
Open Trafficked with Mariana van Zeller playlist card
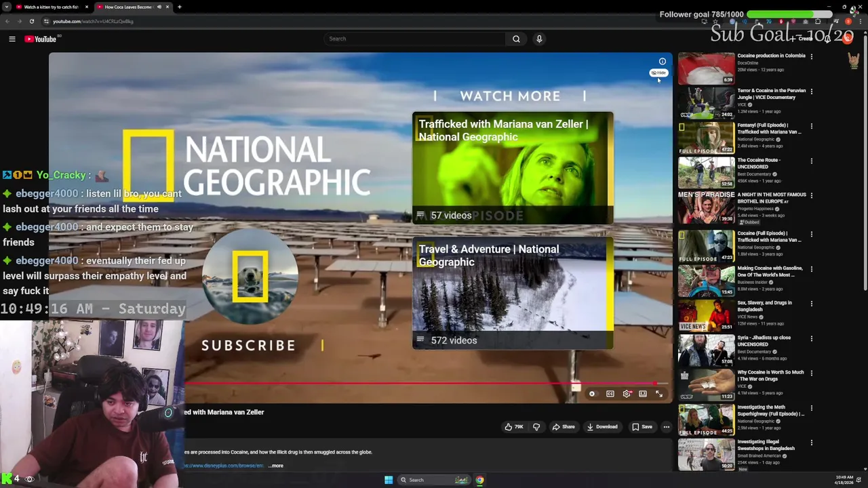point(513,168)
